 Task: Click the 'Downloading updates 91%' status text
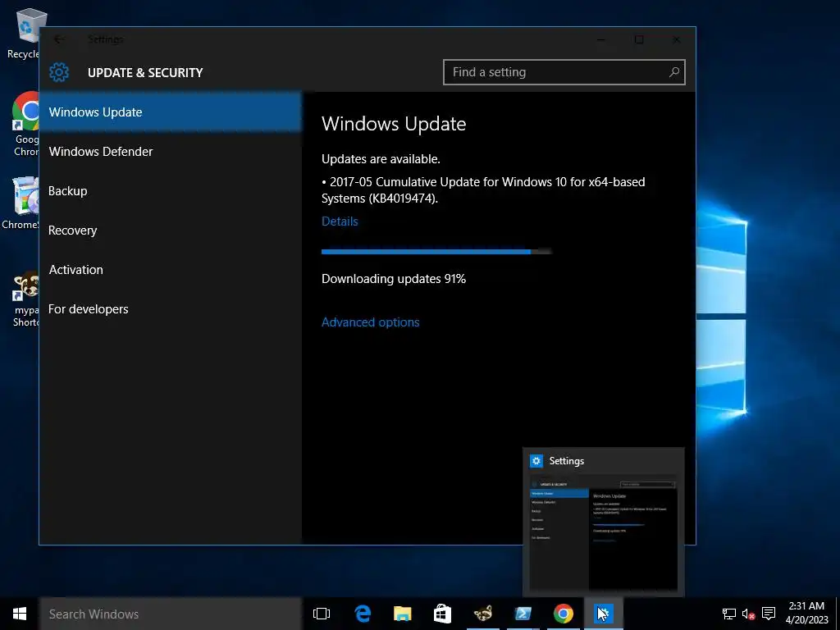pos(394,279)
